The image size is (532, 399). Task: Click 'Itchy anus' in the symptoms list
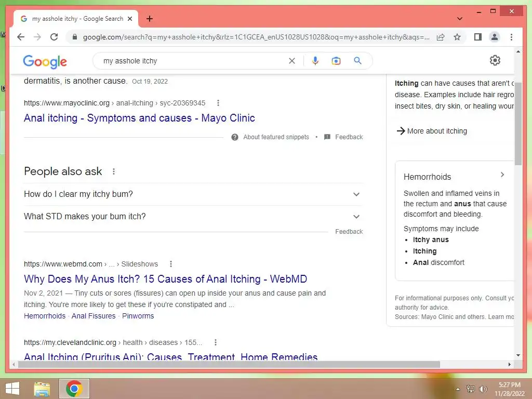tap(431, 240)
